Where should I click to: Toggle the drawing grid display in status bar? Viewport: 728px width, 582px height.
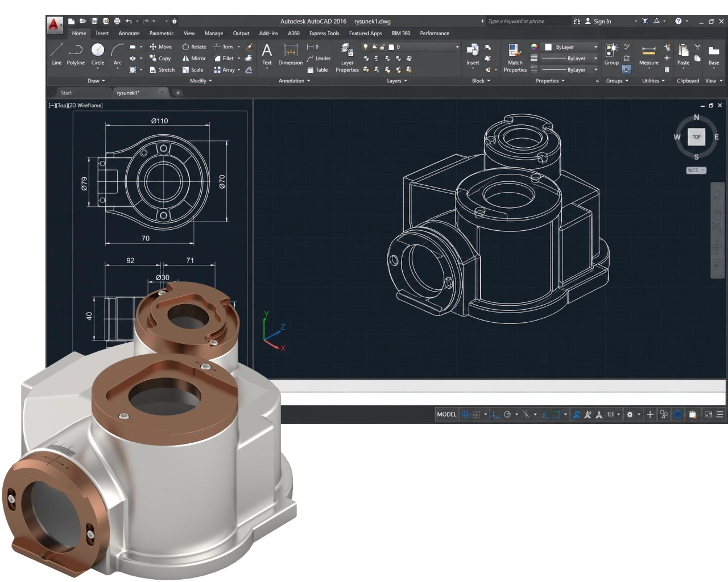coord(465,414)
